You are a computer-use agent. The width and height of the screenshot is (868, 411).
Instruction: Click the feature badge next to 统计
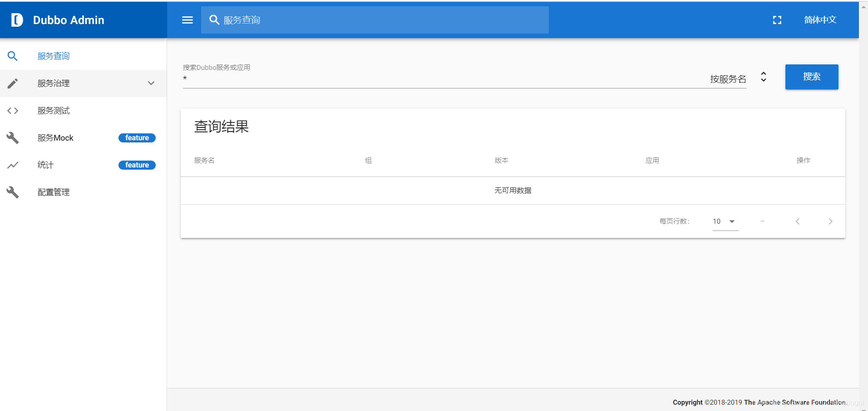pyautogui.click(x=137, y=165)
